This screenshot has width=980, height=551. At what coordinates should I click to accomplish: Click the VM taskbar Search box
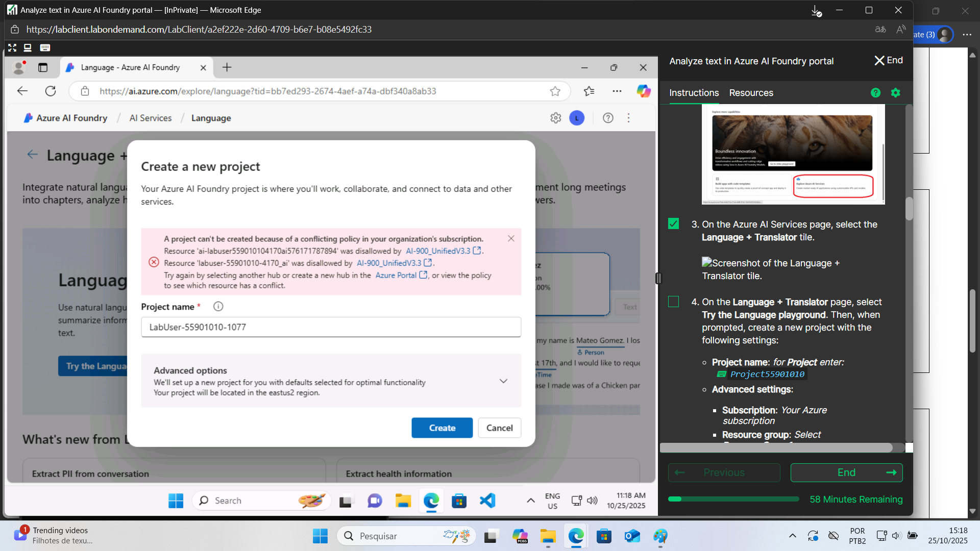(261, 501)
